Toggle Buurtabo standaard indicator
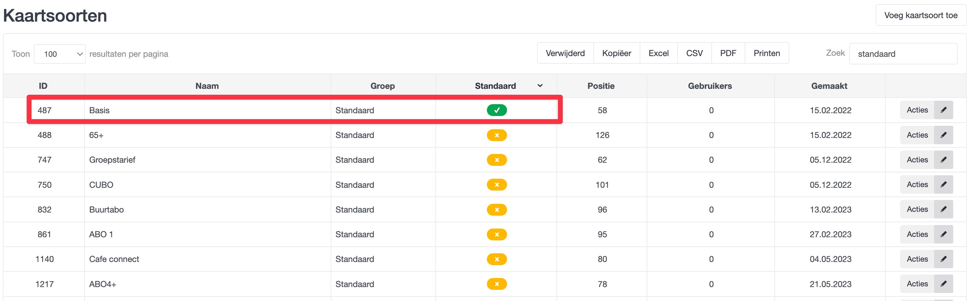 497,209
